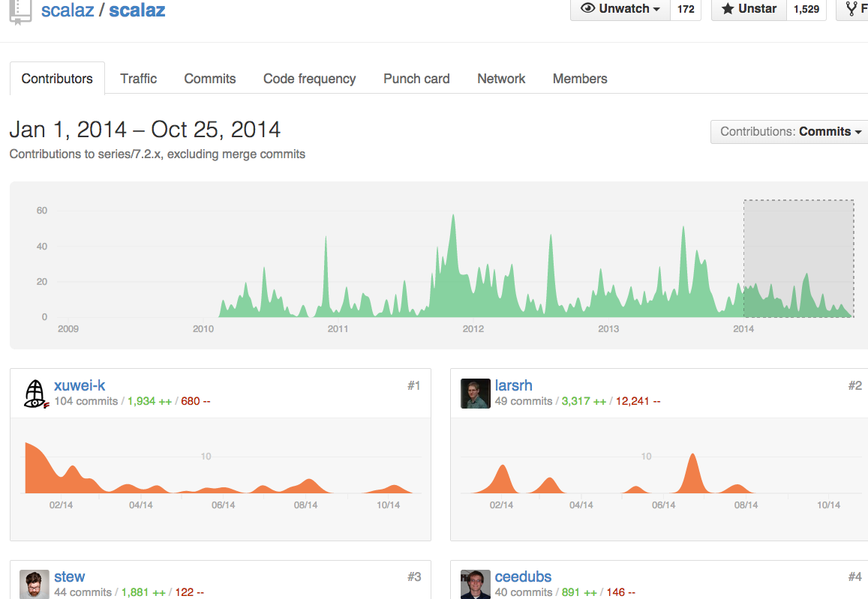This screenshot has width=868, height=599.
Task: Click the series/7.2.x contributions description
Action: 158,154
